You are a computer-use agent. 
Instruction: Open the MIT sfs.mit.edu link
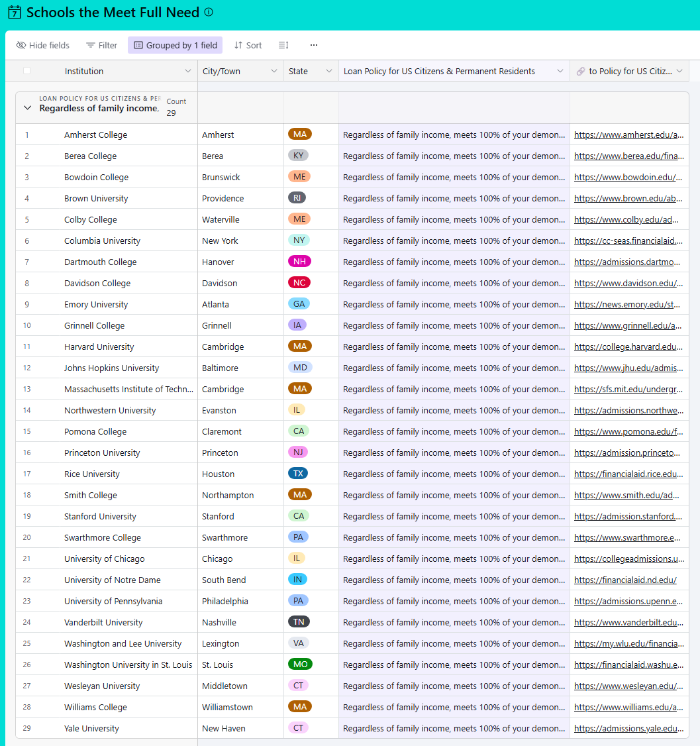(x=628, y=389)
